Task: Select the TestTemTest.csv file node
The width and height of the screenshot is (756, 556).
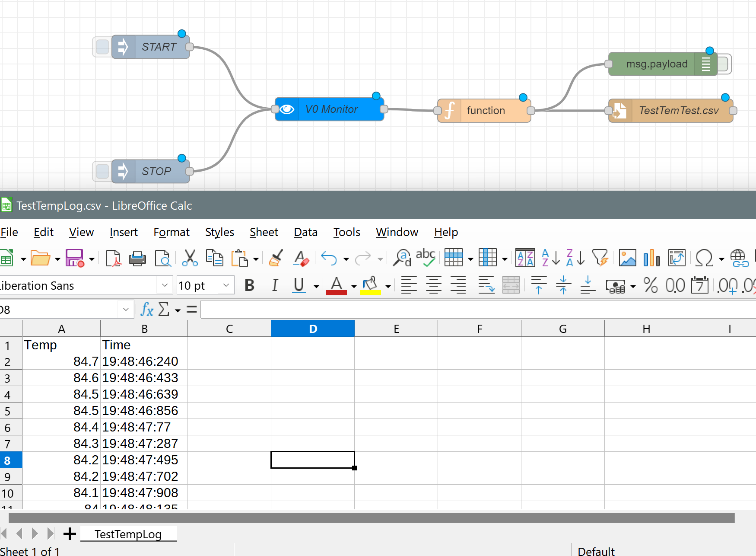Action: [671, 111]
